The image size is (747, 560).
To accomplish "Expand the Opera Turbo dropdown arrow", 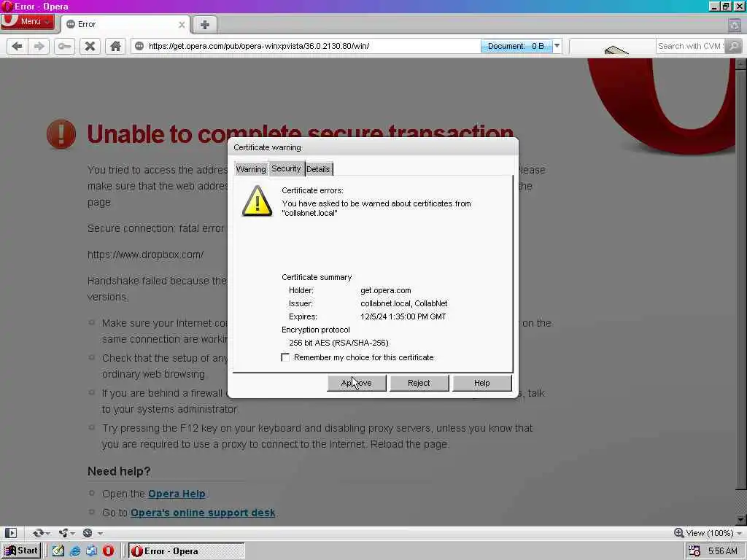I will (100, 533).
